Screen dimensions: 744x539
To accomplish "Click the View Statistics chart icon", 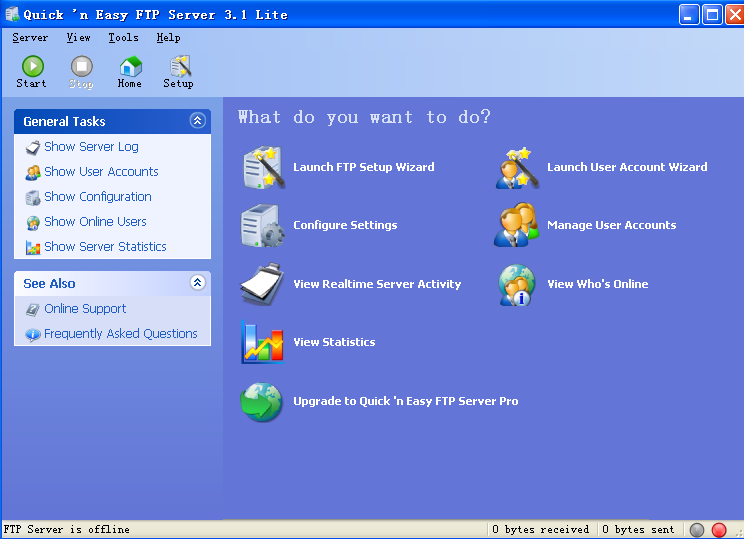I will coord(262,342).
